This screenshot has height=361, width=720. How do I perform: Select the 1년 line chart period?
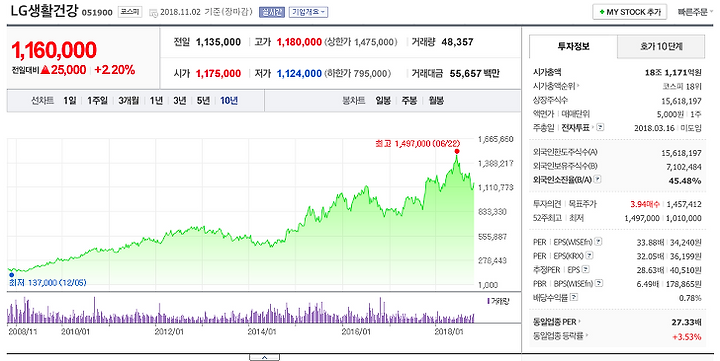tap(156, 101)
